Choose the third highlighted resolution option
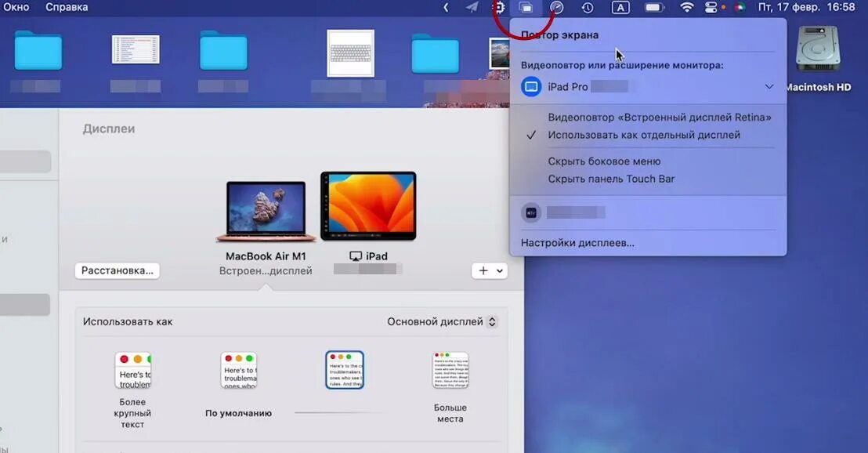This screenshot has height=453, width=868. tap(345, 369)
